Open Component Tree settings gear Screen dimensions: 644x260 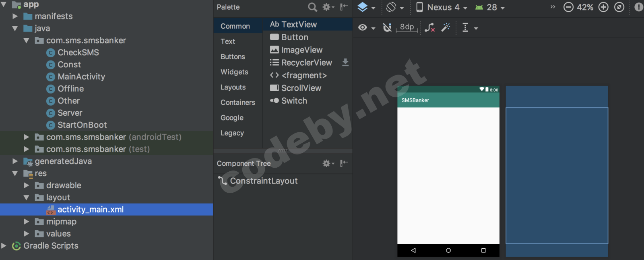[x=328, y=163]
